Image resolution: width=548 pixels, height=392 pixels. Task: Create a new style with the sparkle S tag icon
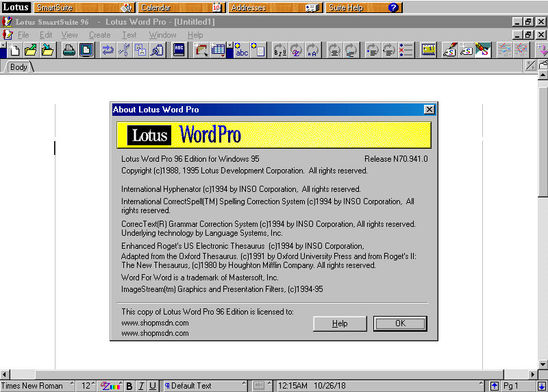pos(466,50)
